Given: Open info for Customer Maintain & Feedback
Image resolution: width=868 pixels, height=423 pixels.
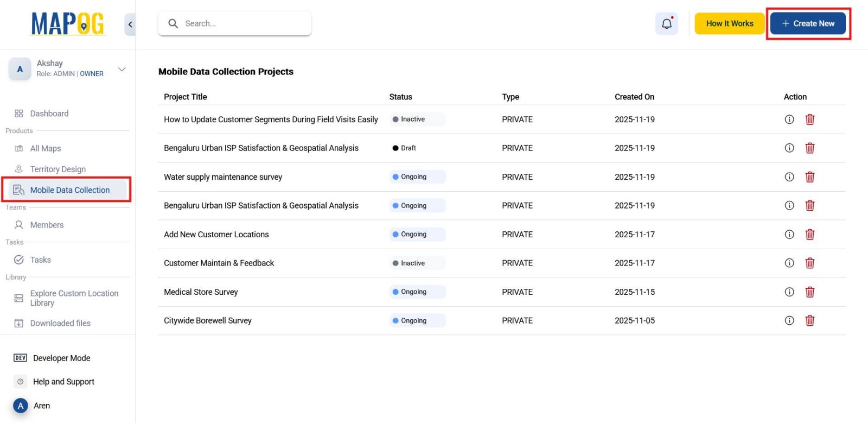Looking at the screenshot, I should 789,263.
